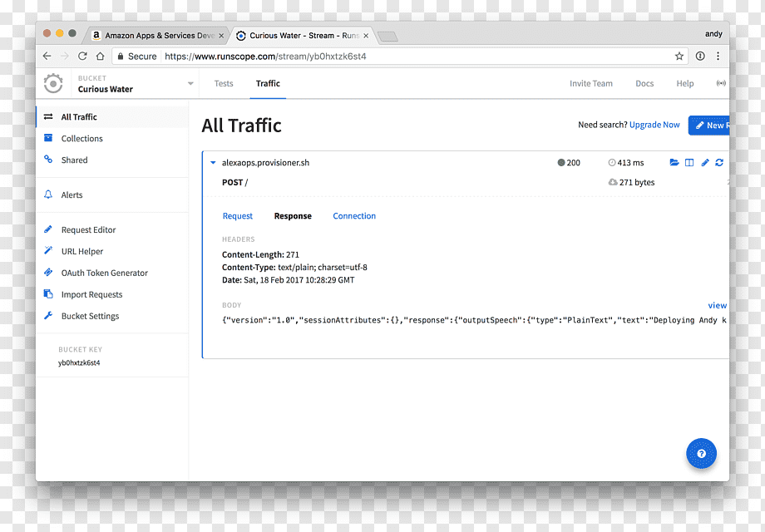Click the Runscope gear logo
The width and height of the screenshot is (765, 532).
click(x=53, y=83)
